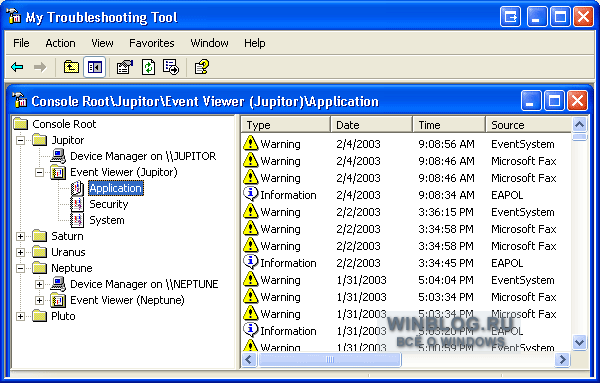Open the Properties toolbar icon
Screen dimensions: 600x383
(x=125, y=67)
